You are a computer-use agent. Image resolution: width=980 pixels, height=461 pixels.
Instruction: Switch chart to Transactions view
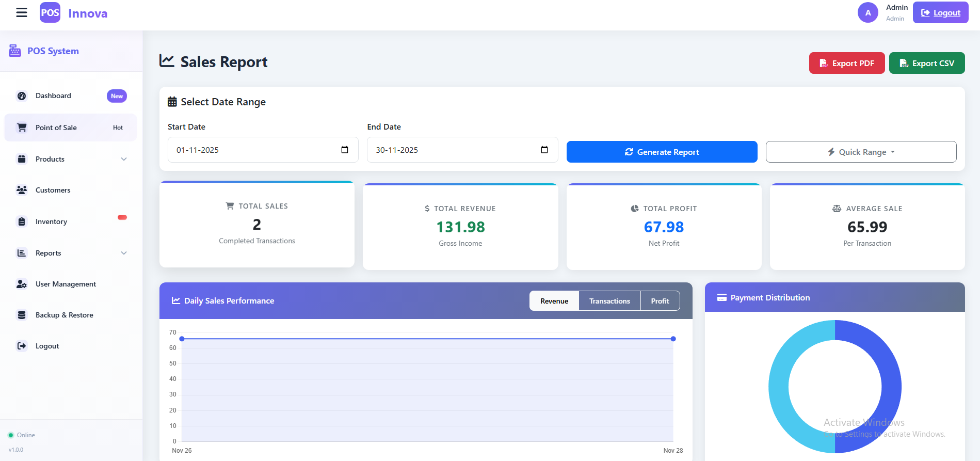coord(609,301)
